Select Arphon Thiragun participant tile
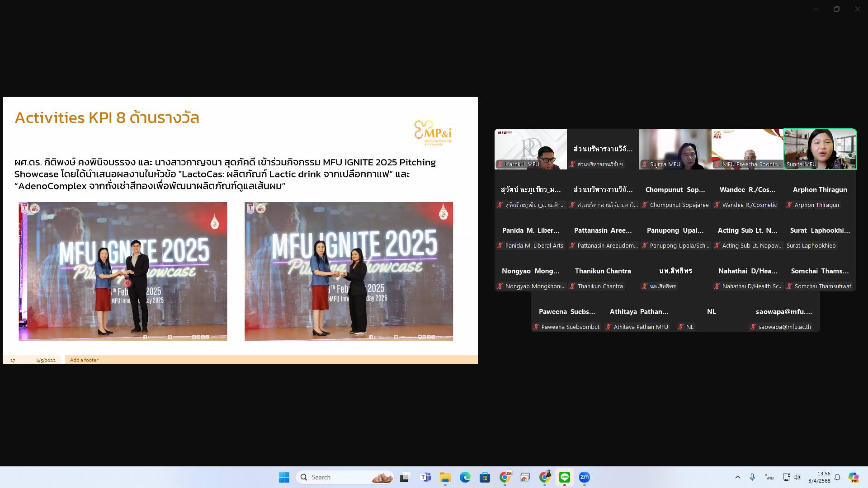 coord(820,190)
